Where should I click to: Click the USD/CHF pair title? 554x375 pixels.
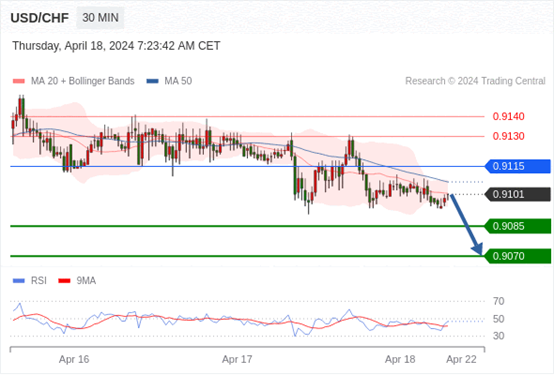40,18
